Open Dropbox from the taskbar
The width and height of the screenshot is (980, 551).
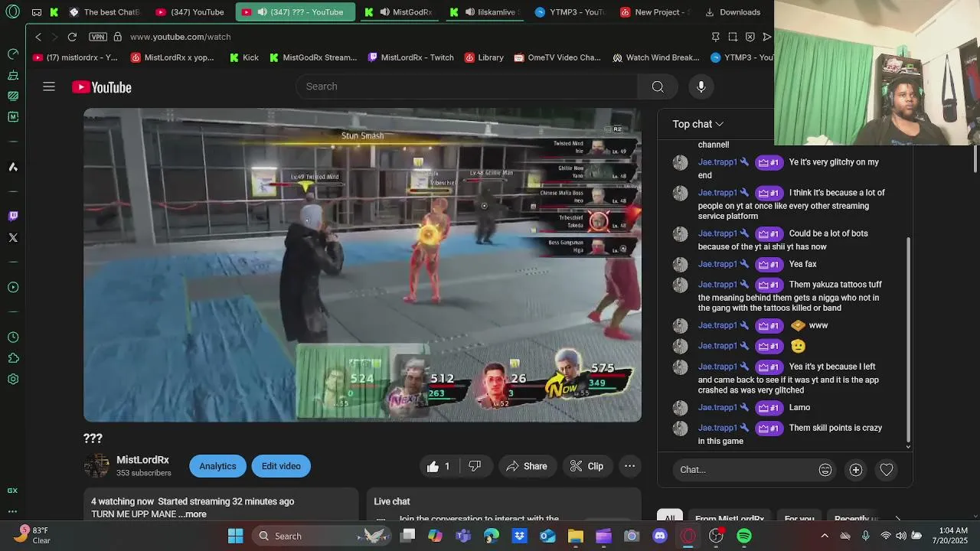pyautogui.click(x=520, y=536)
